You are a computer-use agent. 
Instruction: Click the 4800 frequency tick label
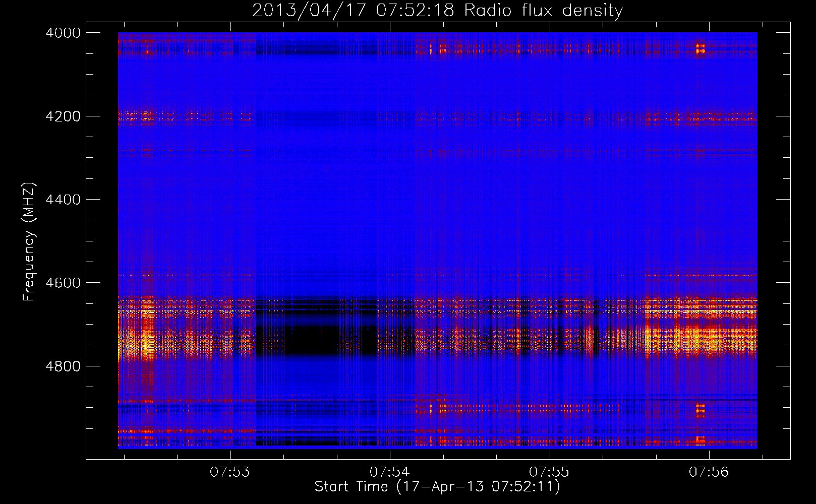pyautogui.click(x=63, y=366)
